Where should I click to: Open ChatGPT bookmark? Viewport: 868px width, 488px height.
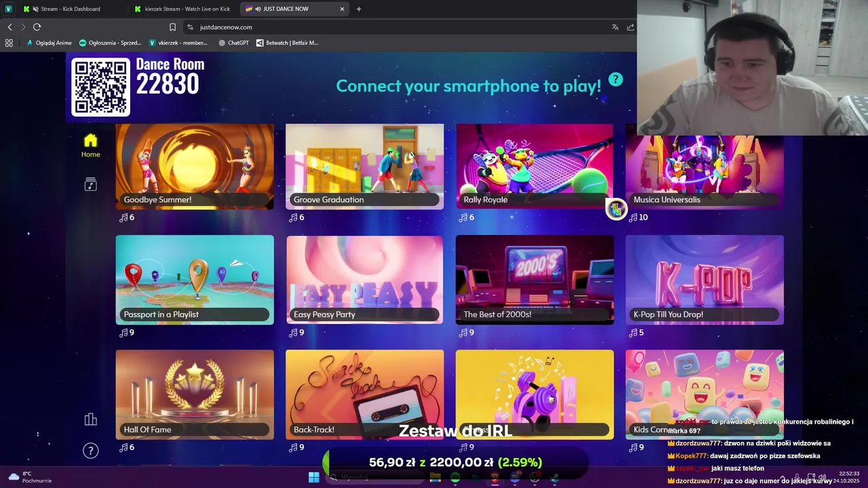[x=234, y=43]
